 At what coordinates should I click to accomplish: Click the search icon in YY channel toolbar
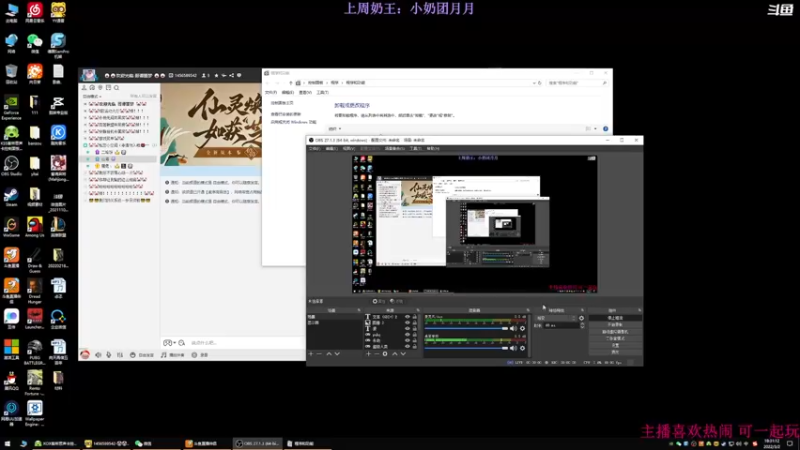[x=117, y=88]
